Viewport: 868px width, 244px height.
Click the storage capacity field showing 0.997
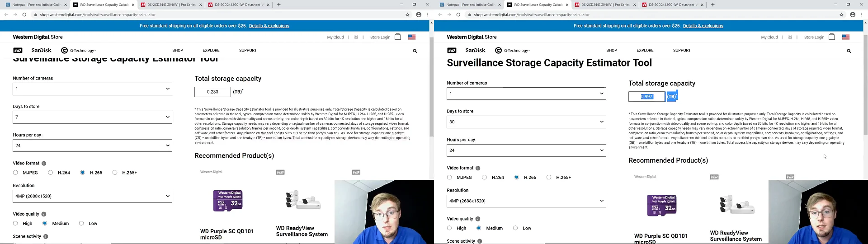[x=646, y=96]
